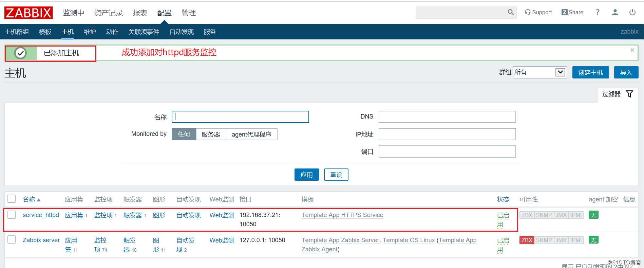Open the 资产记录 menu
The height and width of the screenshot is (268, 644).
(109, 13)
